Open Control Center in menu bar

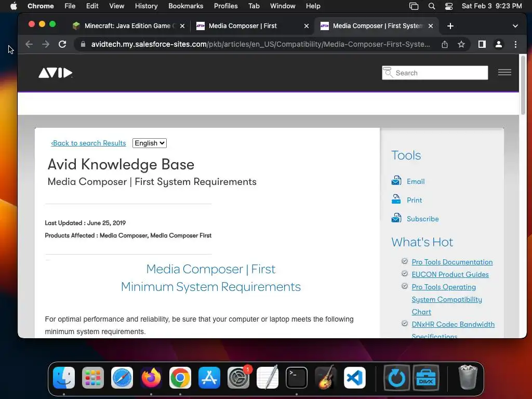449,6
